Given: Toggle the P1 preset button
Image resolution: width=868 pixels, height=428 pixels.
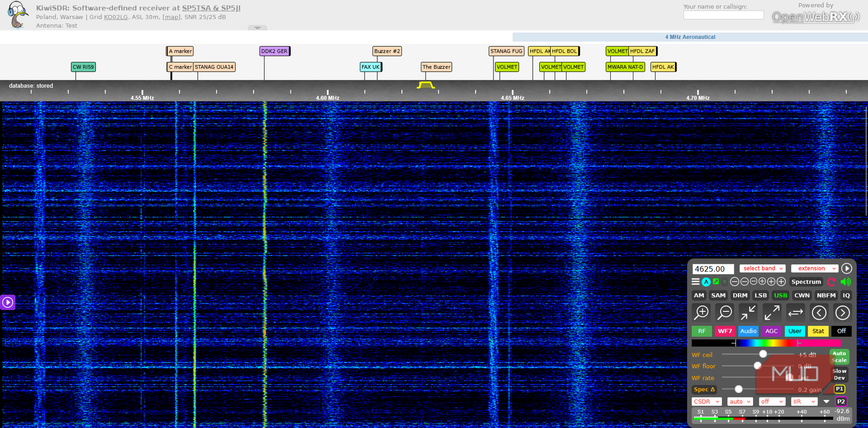Looking at the screenshot, I should 840,389.
